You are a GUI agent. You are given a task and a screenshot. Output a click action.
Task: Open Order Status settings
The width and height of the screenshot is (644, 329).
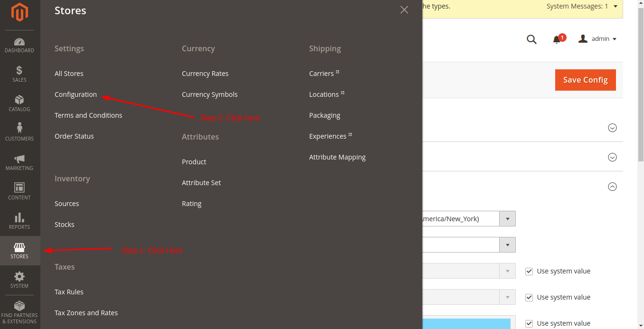pyautogui.click(x=74, y=136)
